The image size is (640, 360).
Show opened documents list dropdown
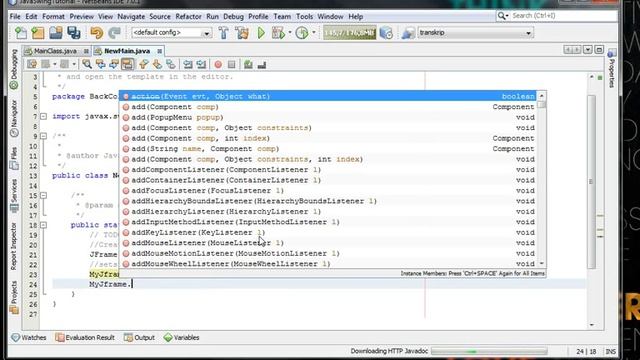[587, 50]
